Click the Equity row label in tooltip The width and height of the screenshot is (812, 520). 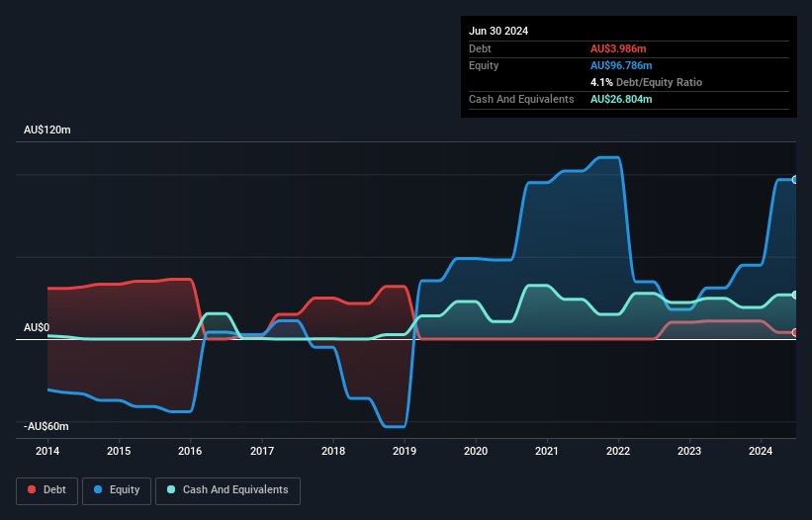click(484, 65)
